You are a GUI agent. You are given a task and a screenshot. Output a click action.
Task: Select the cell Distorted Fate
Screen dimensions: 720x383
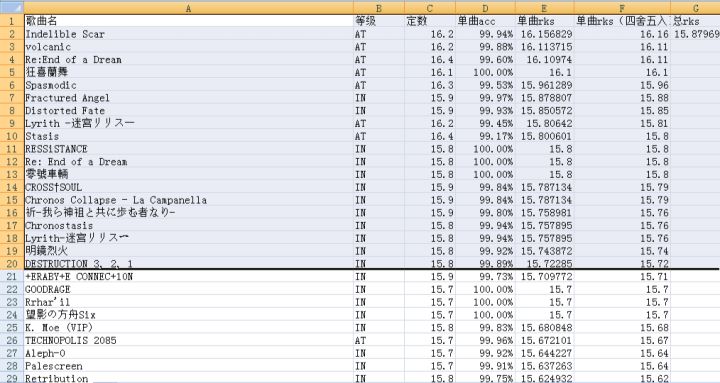188,110
